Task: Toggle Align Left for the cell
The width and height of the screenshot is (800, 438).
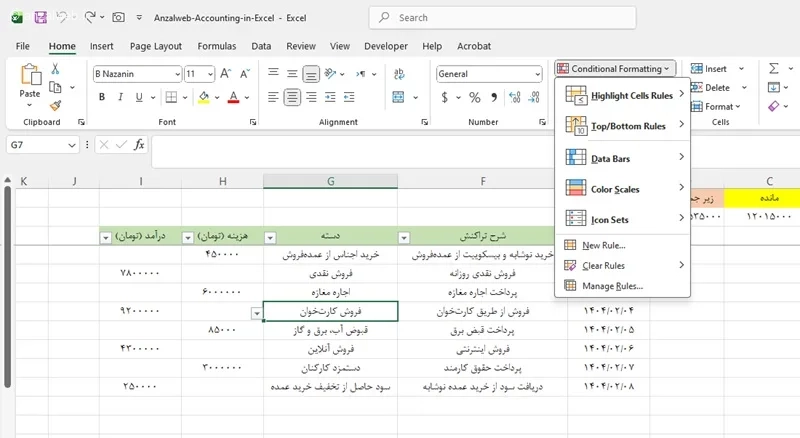Action: 273,97
